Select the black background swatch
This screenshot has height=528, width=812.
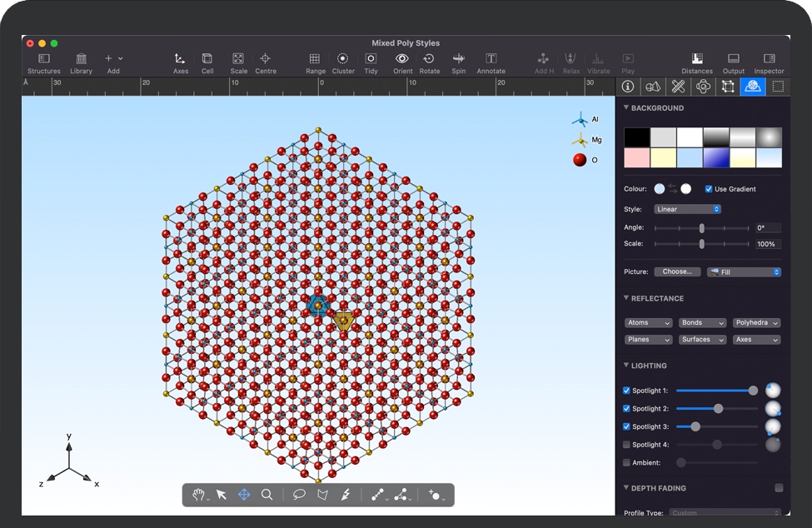tap(637, 137)
